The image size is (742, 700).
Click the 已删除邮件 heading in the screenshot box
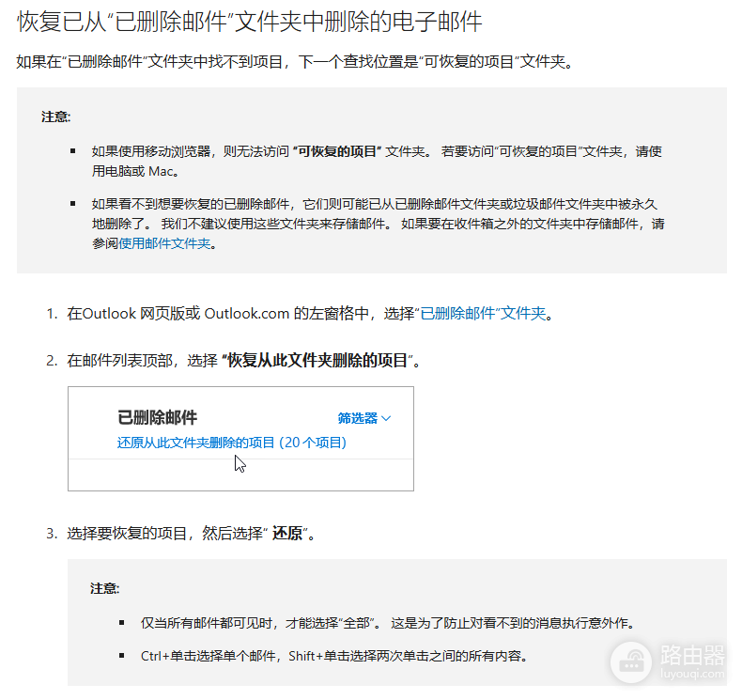tap(157, 417)
